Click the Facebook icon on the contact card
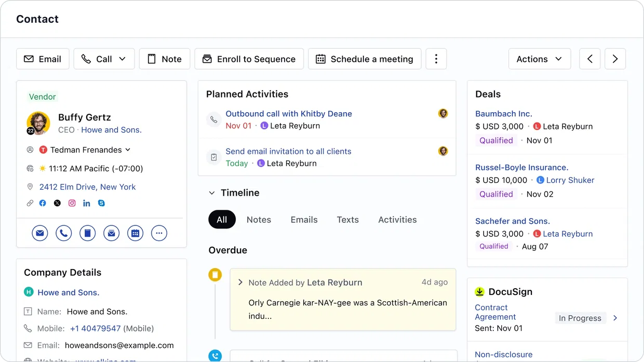The image size is (644, 362). pyautogui.click(x=43, y=203)
